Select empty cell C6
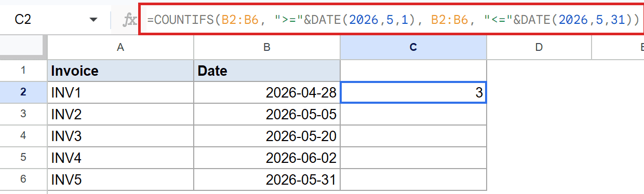The height and width of the screenshot is (194, 644). click(413, 180)
